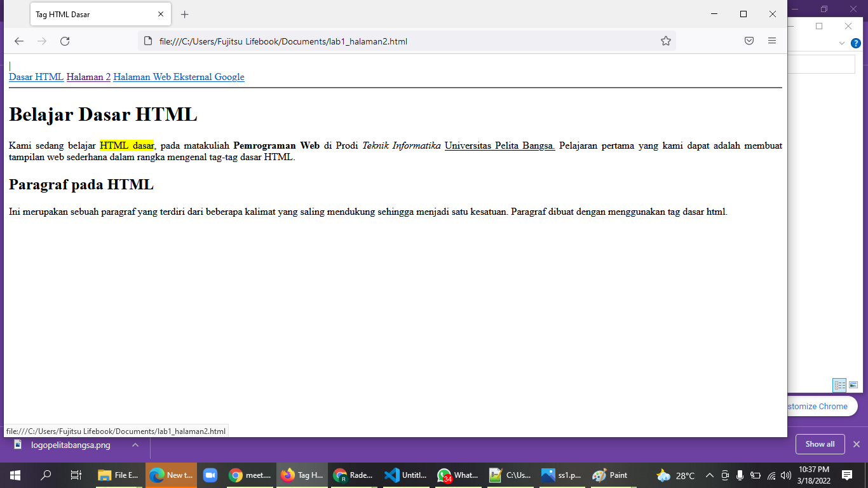Click the highlighted HTML dasar text

[x=127, y=146]
